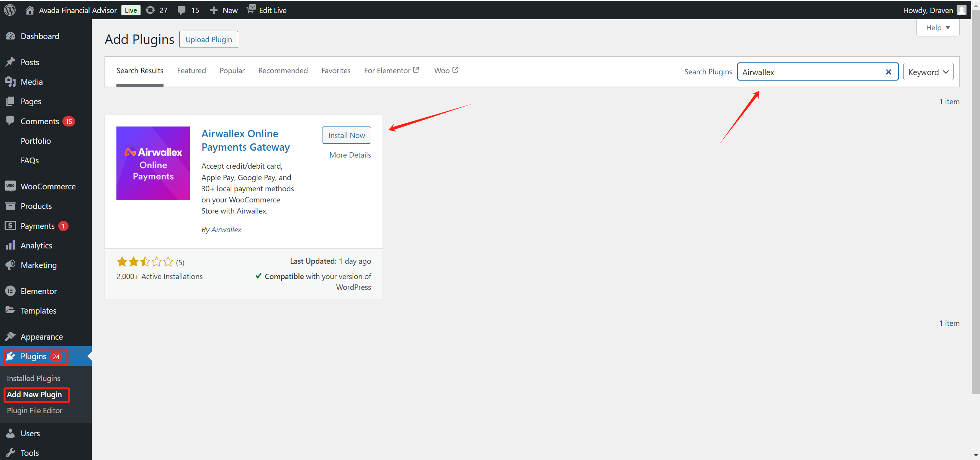Click the + New icon in admin bar
The image size is (980, 460).
(x=213, y=10)
